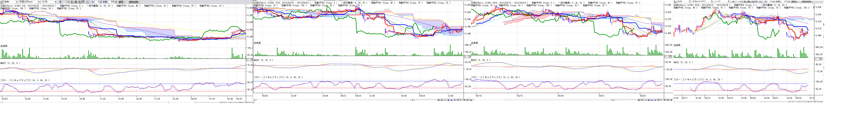Expand the 日経225mini symbol dropdown

(39, 2)
